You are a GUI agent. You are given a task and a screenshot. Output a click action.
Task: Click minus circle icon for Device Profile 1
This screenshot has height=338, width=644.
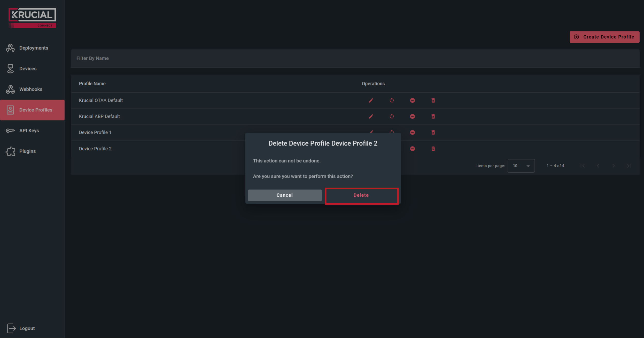pyautogui.click(x=412, y=132)
